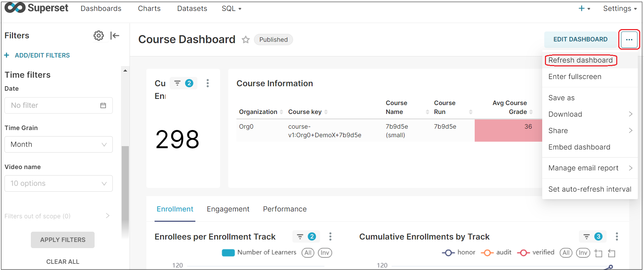The image size is (644, 270).
Task: Open the Video name options dropdown
Action: click(59, 183)
